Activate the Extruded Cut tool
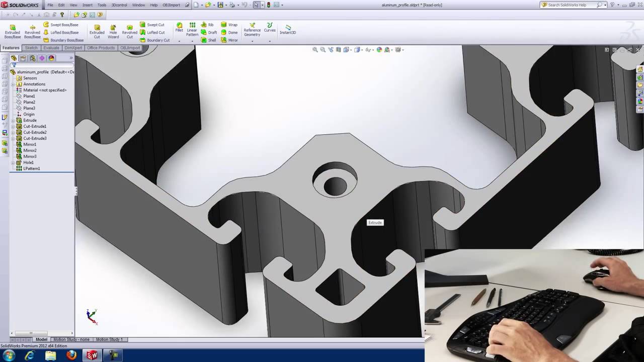The width and height of the screenshot is (644, 362). pyautogui.click(x=97, y=31)
